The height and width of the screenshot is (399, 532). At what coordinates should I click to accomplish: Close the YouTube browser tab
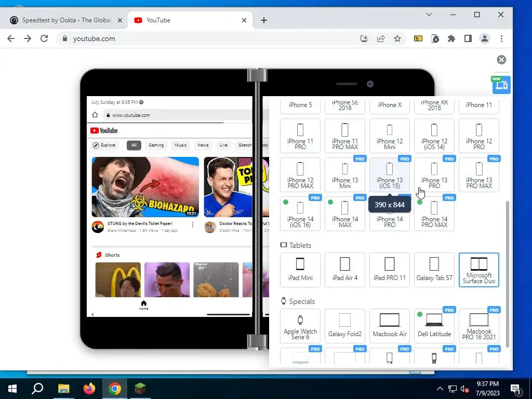click(x=244, y=20)
